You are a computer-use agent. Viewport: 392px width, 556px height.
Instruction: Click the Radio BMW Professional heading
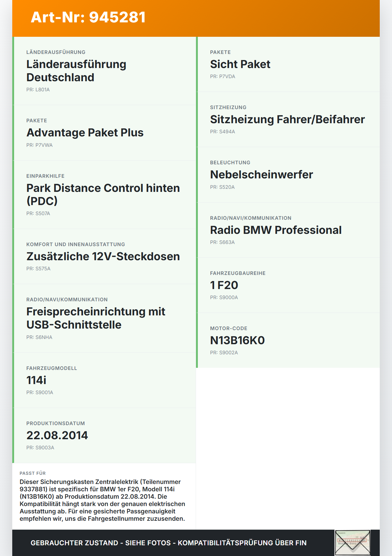click(x=276, y=230)
